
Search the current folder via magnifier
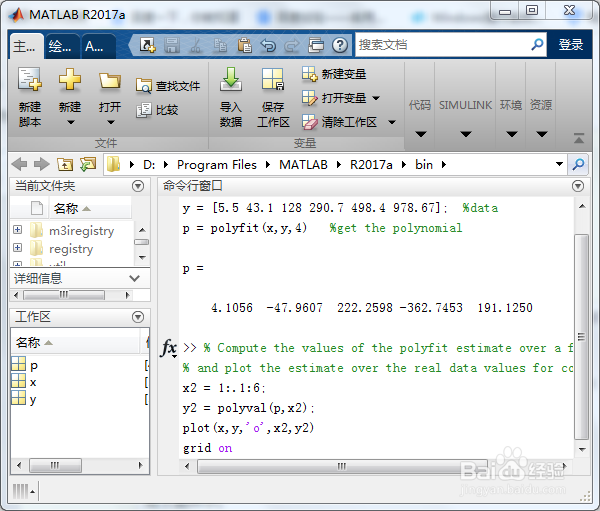(x=578, y=165)
